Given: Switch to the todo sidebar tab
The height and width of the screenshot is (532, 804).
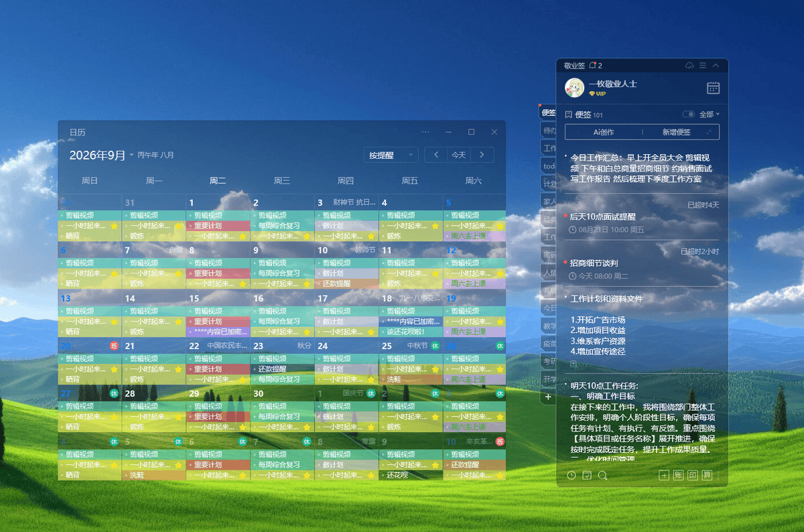Looking at the screenshot, I should [549, 165].
